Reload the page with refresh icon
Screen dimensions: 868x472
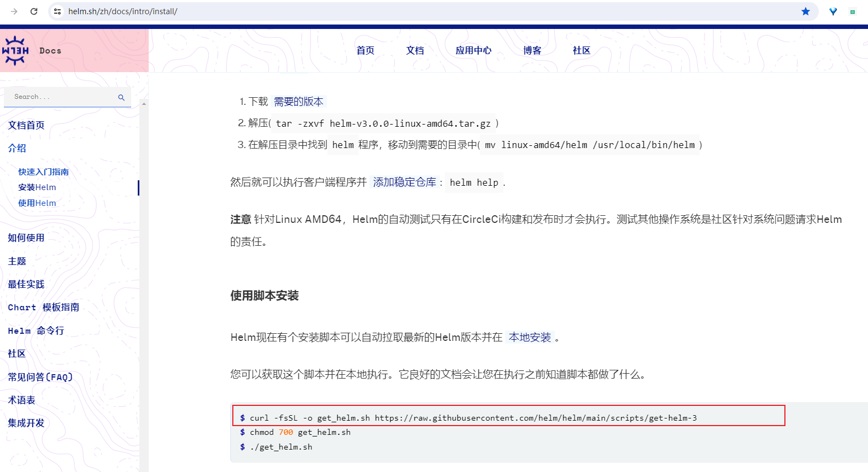[34, 11]
